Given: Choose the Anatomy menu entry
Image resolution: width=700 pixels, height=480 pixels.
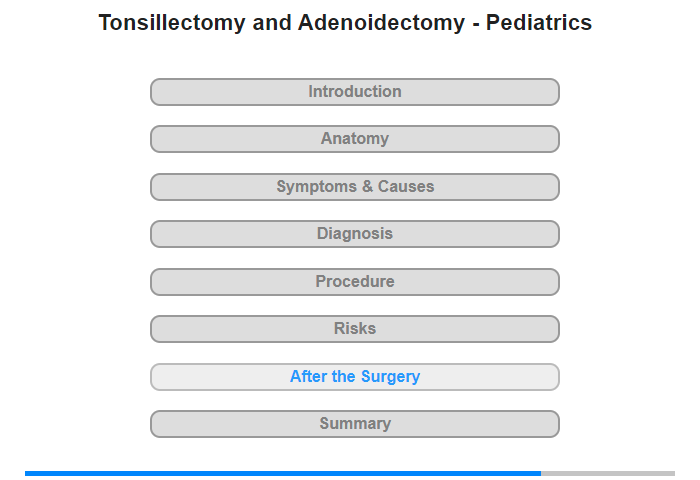Looking at the screenshot, I should coord(355,139).
